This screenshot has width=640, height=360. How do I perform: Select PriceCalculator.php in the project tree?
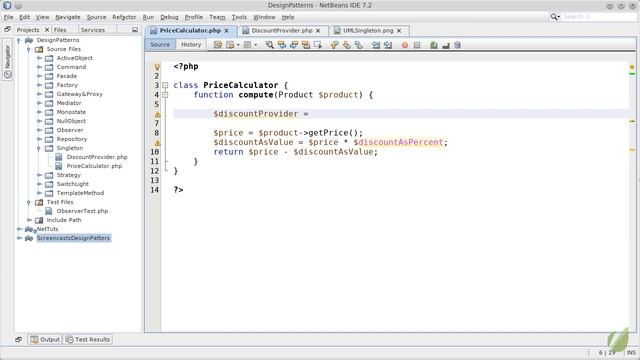94,166
